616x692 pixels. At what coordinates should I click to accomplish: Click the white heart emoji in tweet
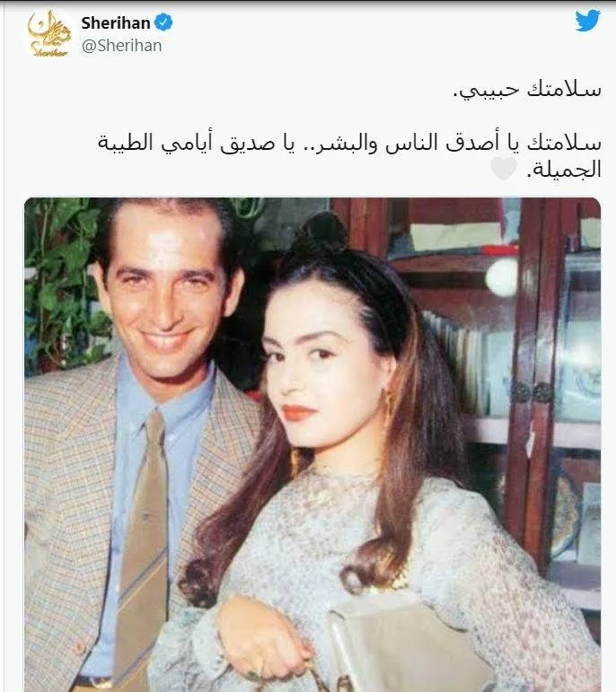click(504, 169)
